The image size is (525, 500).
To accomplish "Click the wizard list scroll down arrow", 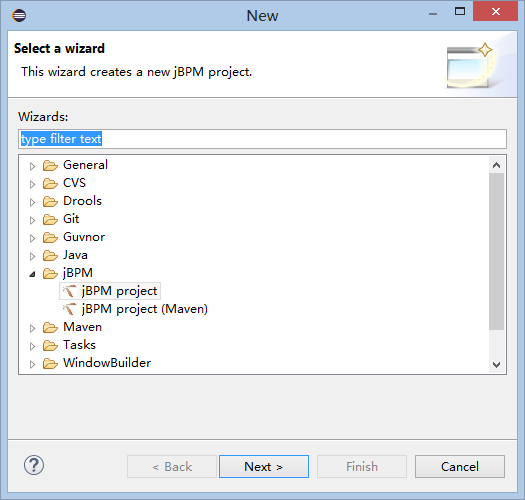I will coord(497,364).
